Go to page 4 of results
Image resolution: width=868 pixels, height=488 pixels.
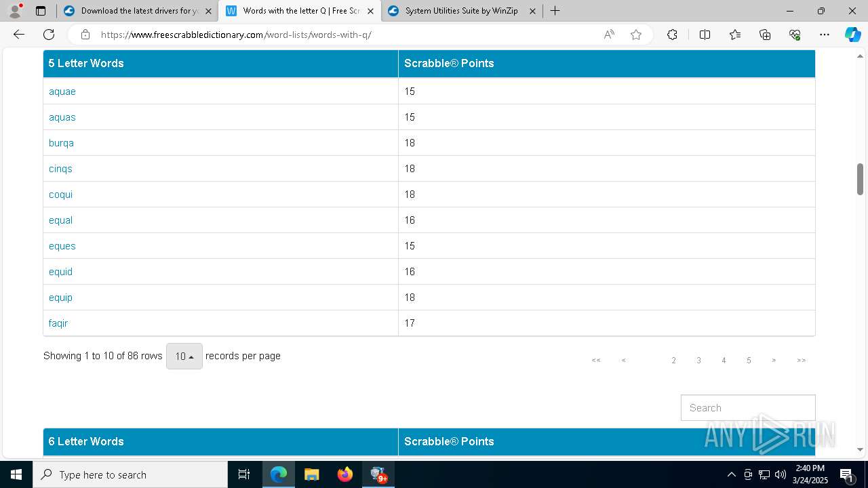(x=724, y=361)
